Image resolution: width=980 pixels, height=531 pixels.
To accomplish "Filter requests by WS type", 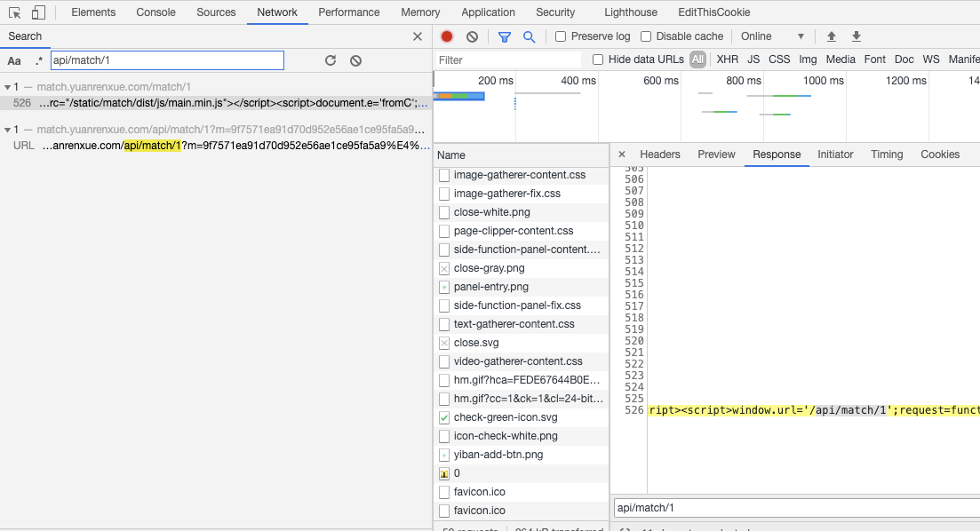I will [930, 59].
